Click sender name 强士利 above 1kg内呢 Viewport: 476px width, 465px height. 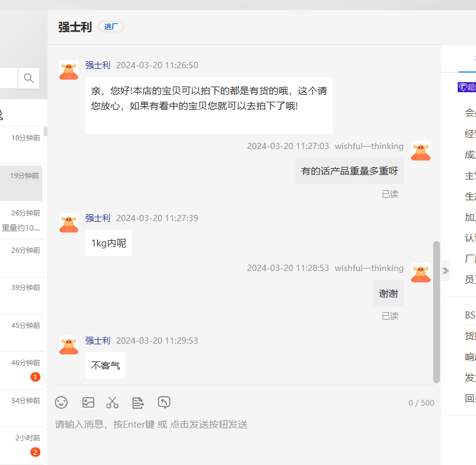98,218
